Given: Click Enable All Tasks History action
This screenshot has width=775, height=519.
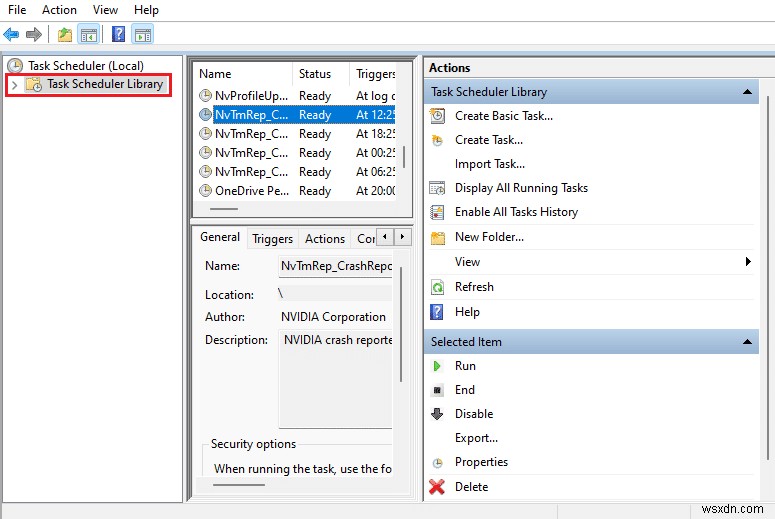Looking at the screenshot, I should 517,212.
